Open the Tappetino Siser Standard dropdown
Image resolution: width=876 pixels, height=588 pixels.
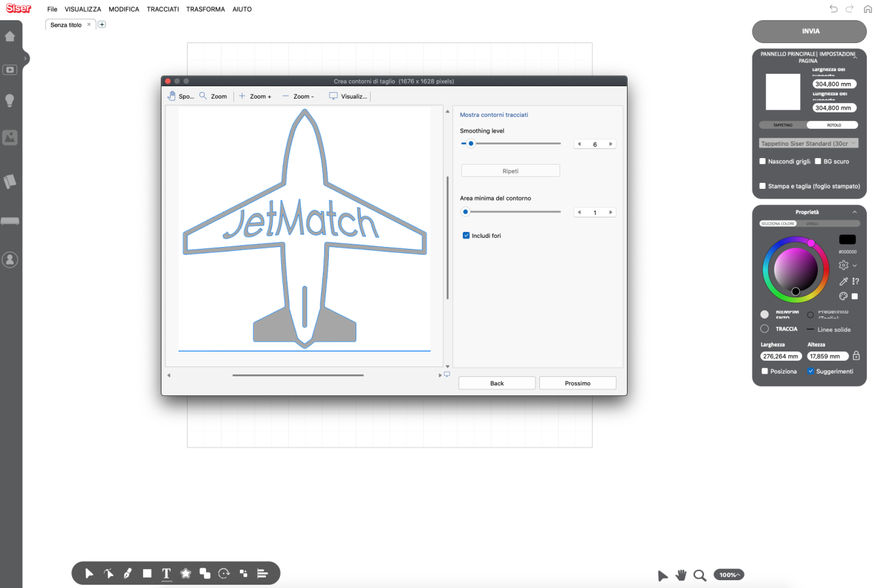click(809, 143)
